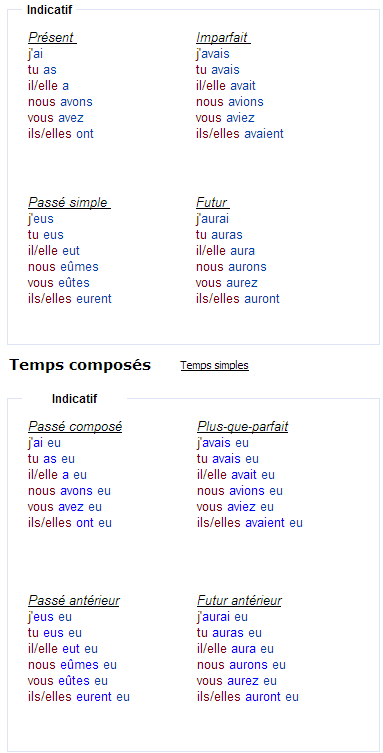Image resolution: width=383 pixels, height=753 pixels.
Task: Click the Passé composé heading
Action: pyautogui.click(x=75, y=426)
